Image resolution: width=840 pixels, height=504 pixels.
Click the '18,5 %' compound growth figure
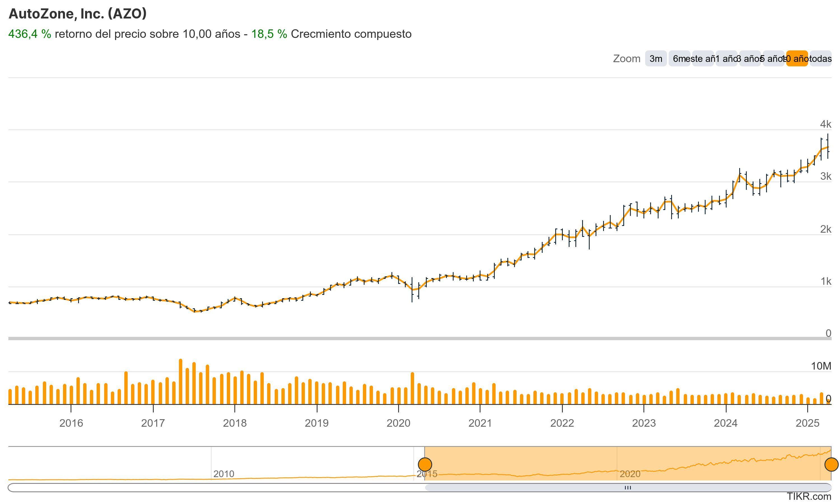pos(269,34)
